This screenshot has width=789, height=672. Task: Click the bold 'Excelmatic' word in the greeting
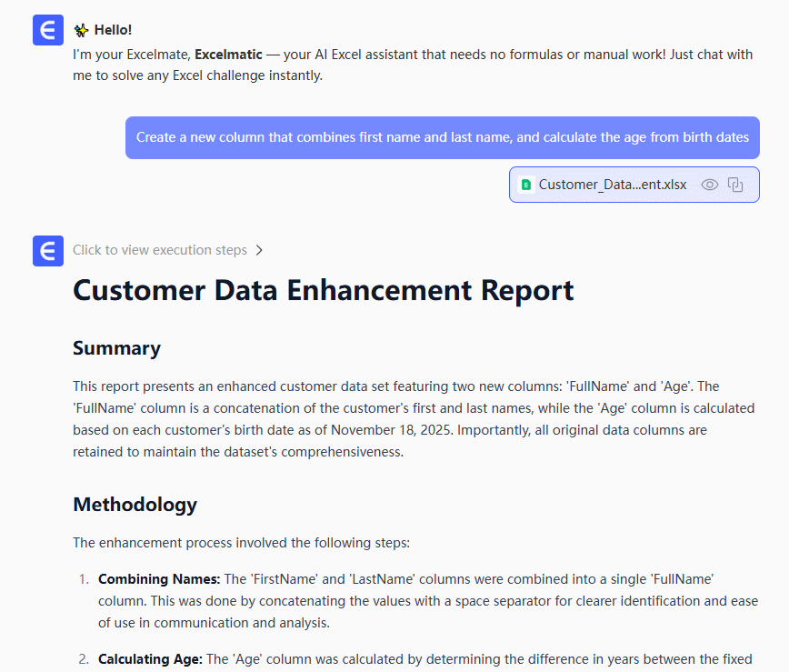point(228,55)
